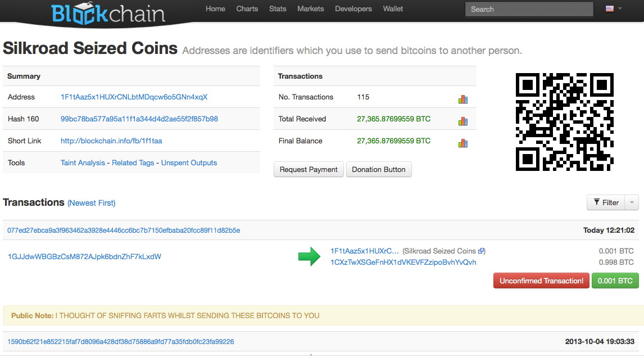Open the Markets menu
The width and height of the screenshot is (644, 357).
click(x=310, y=9)
